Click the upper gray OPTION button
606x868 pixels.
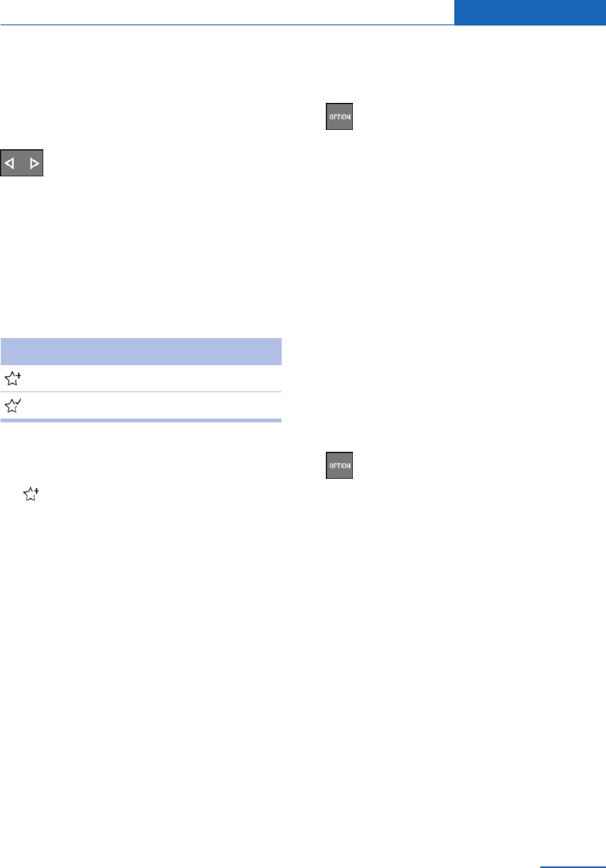(339, 116)
